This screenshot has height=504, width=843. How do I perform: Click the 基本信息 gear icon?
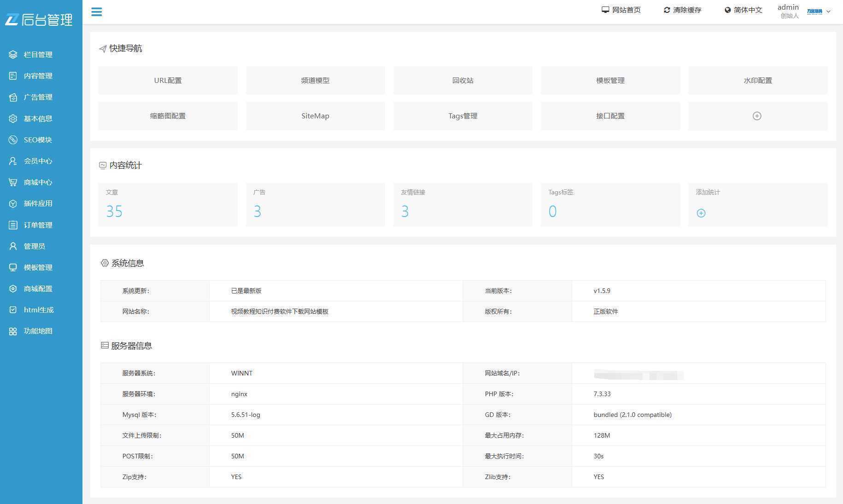click(x=13, y=118)
